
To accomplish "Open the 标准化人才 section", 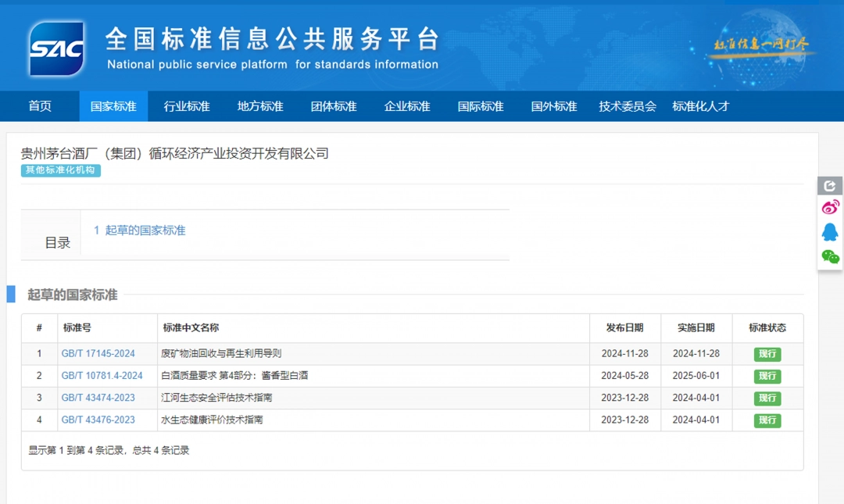I will pos(701,105).
